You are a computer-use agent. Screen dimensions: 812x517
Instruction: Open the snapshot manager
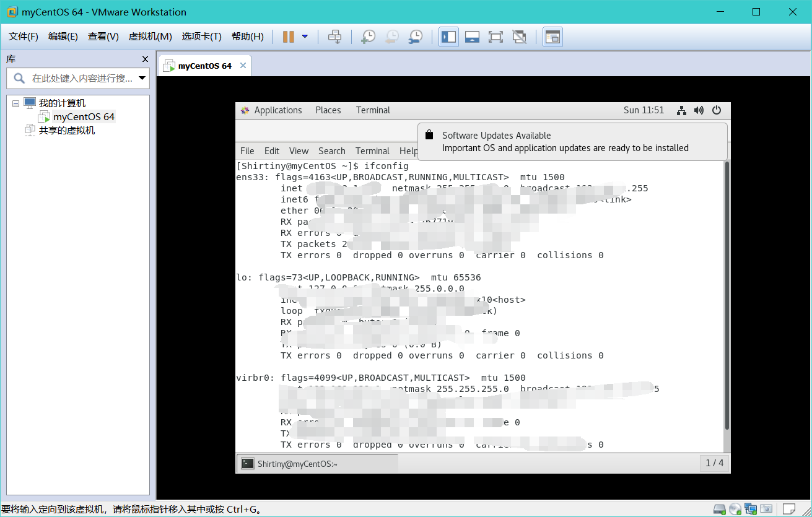(416, 37)
